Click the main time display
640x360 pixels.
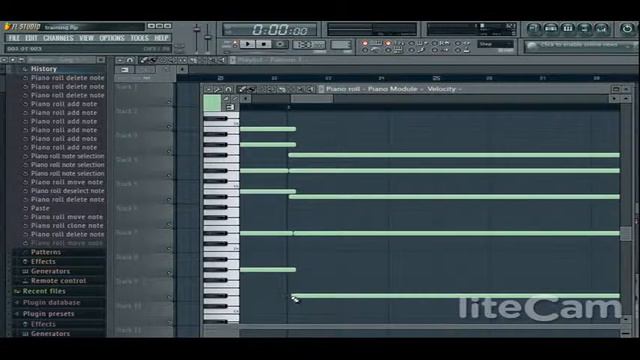tap(270, 29)
